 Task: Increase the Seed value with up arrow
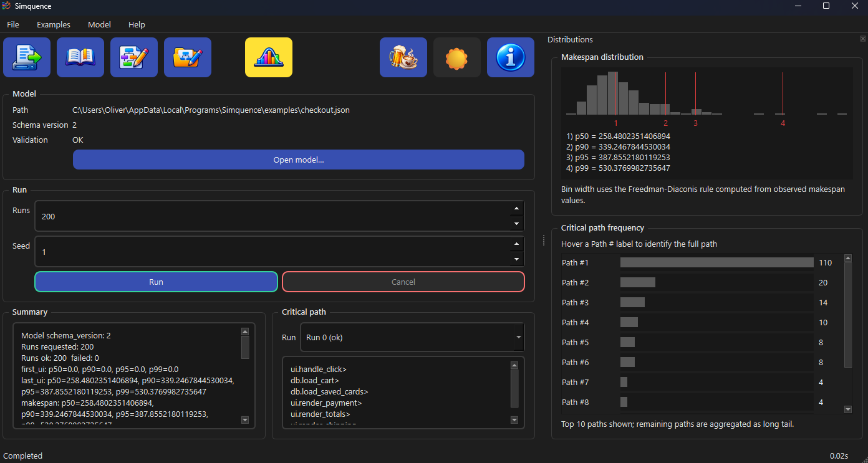coord(516,244)
